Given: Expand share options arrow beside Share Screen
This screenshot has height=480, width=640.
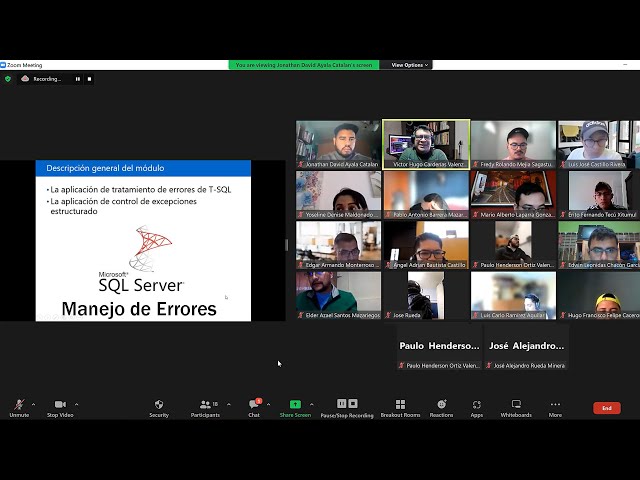Looking at the screenshot, I should pos(312,404).
